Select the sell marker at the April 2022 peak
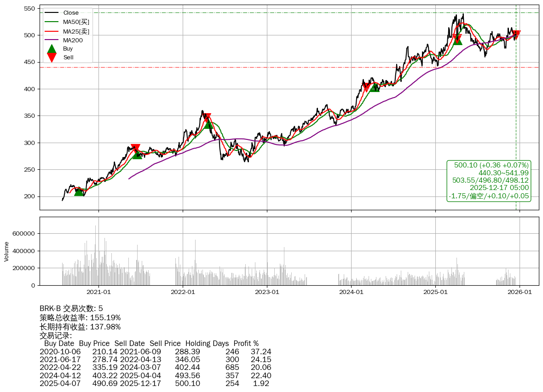This screenshot has width=543, height=392. (207, 118)
